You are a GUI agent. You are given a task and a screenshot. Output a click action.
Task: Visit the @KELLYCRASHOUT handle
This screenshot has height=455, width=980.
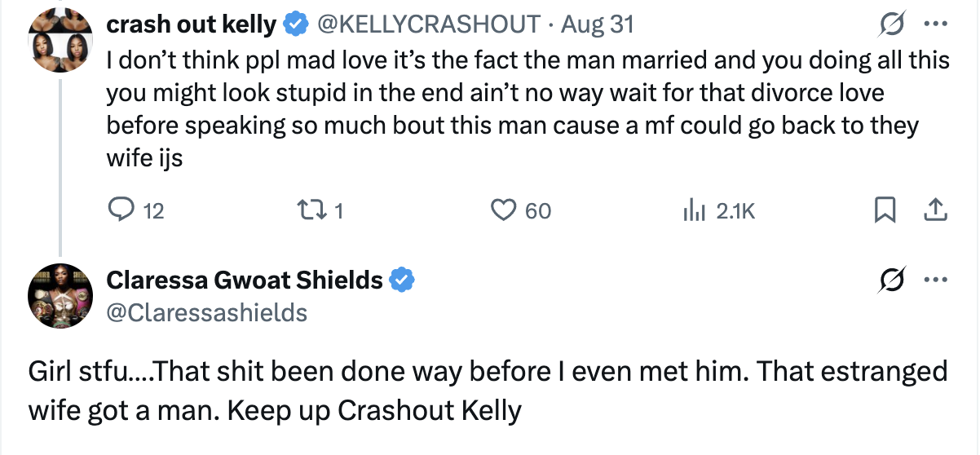[427, 25]
